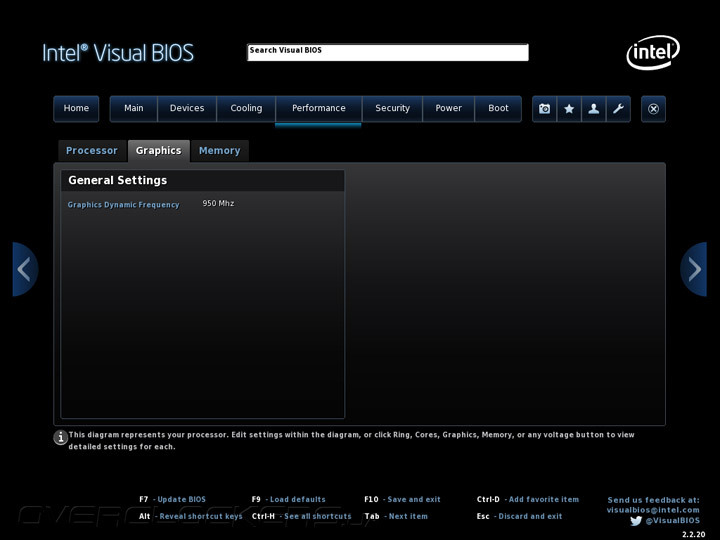This screenshot has width=720, height=540.
Task: Click Reveal shortcut keys link
Action: (x=201, y=517)
